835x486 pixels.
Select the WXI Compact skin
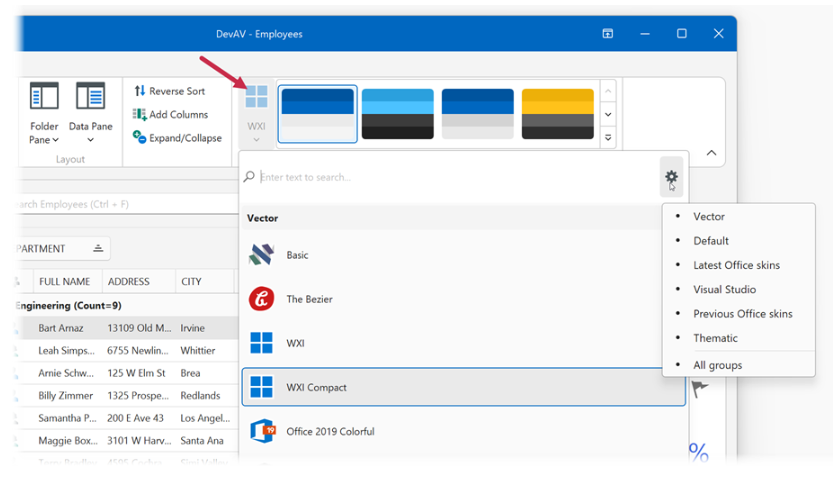[463, 387]
